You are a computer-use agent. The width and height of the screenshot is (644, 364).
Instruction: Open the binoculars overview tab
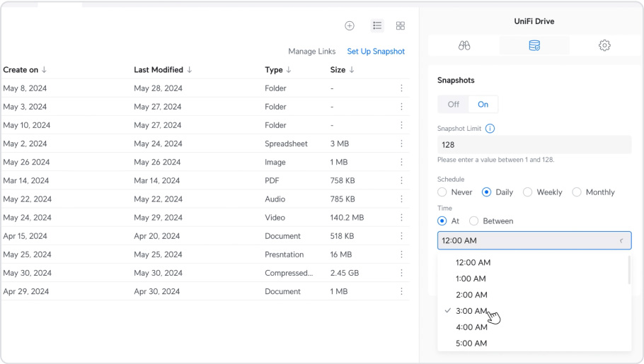click(x=464, y=45)
